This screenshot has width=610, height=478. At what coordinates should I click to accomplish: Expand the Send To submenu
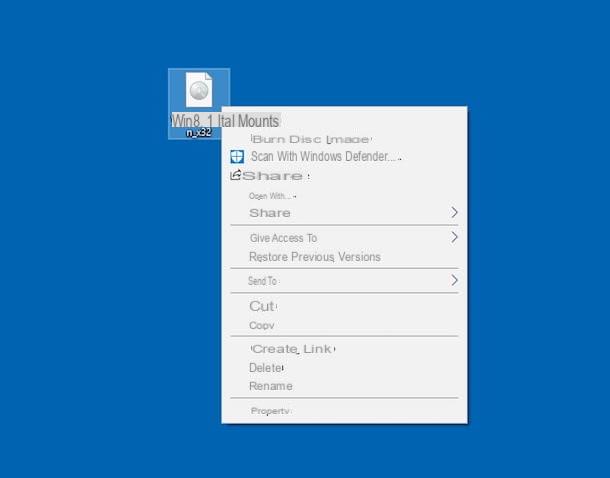pyautogui.click(x=344, y=280)
